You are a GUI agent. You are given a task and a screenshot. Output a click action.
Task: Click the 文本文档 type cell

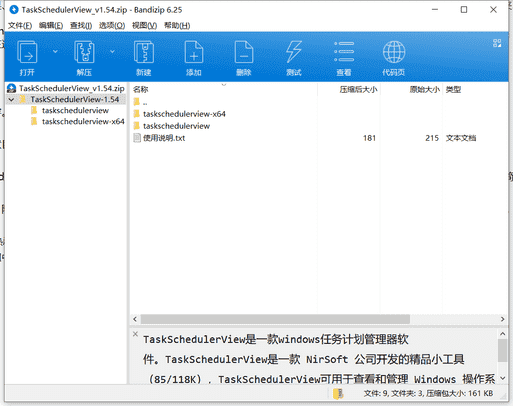(461, 138)
